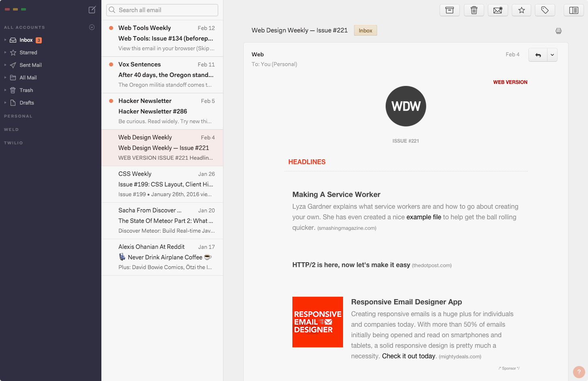Open Sacha From Discover Meteor email
588x381 pixels.
(162, 220)
